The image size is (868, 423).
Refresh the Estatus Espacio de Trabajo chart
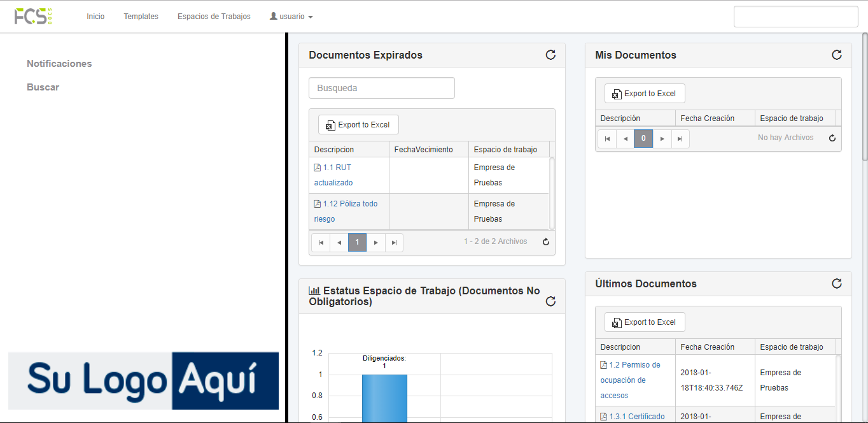pyautogui.click(x=550, y=301)
